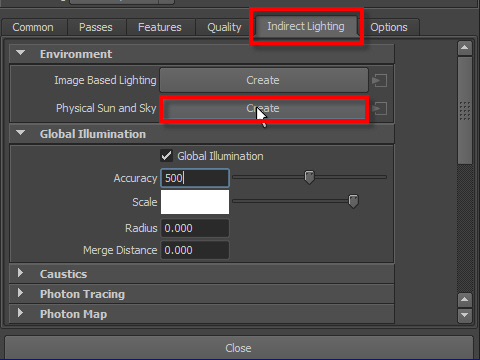
Task: Switch to the Common tab
Action: (33, 27)
